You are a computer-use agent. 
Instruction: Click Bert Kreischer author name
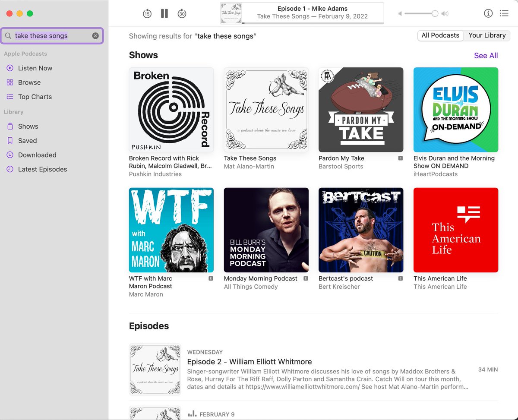(339, 287)
